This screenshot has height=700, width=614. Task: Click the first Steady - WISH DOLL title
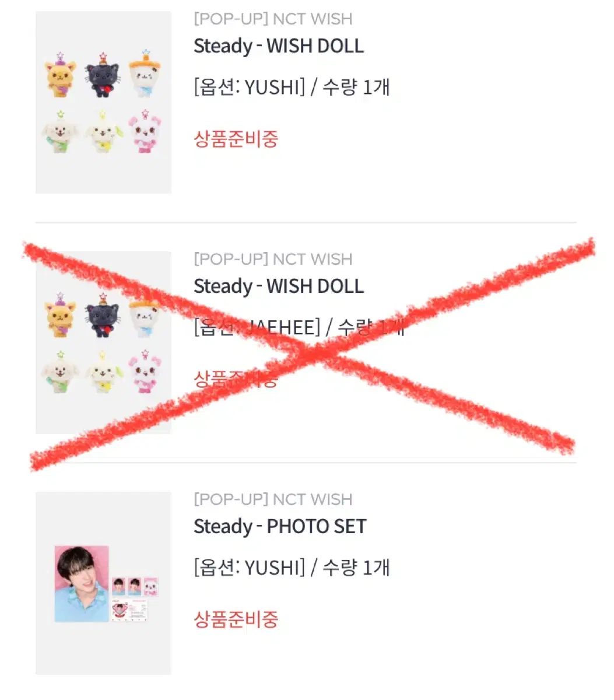[279, 46]
